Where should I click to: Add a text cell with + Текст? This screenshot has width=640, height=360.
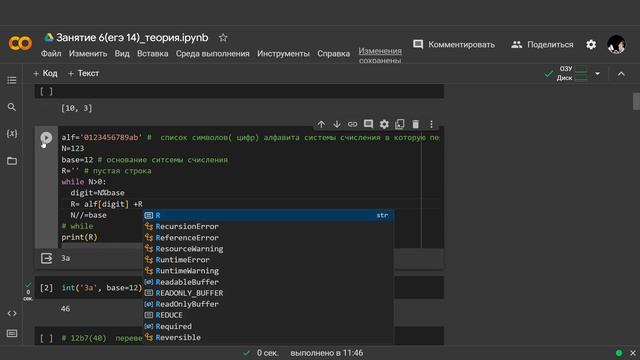pyautogui.click(x=83, y=73)
